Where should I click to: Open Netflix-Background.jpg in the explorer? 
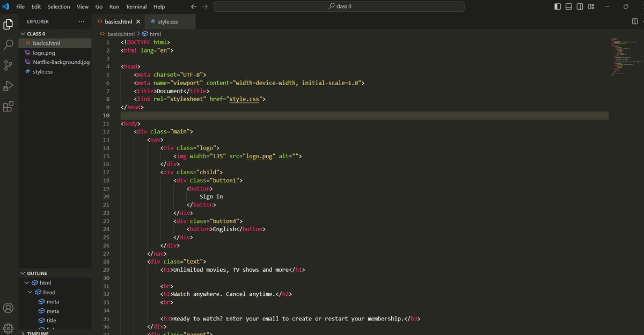55,62
